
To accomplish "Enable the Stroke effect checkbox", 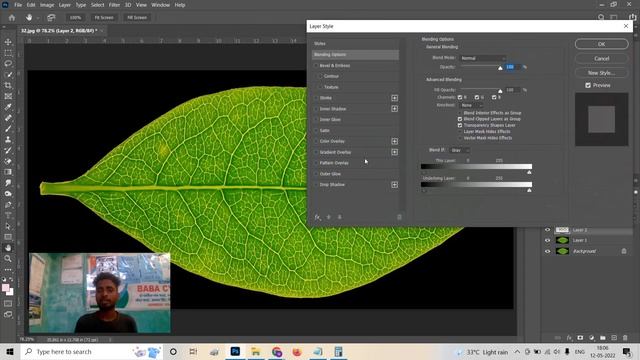I will click(316, 98).
